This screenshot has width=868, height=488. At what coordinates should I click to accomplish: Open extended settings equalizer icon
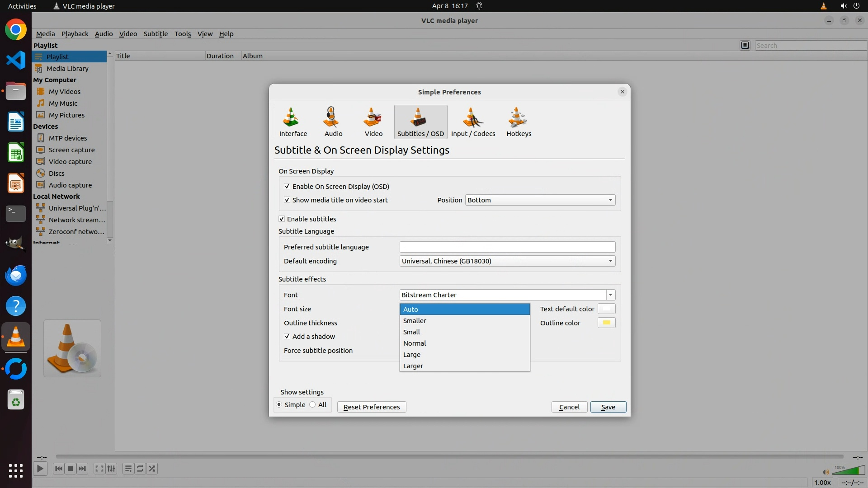(111, 469)
